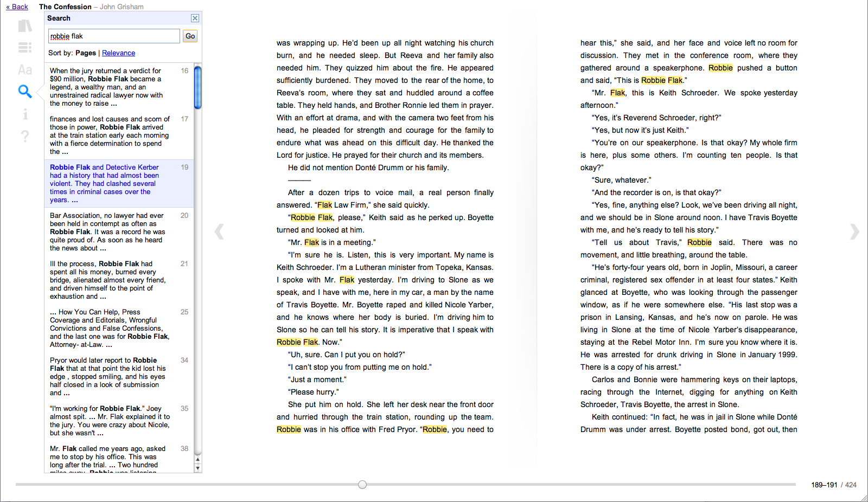This screenshot has width=868, height=502.
Task: Go to the next page arrow
Action: (854, 231)
